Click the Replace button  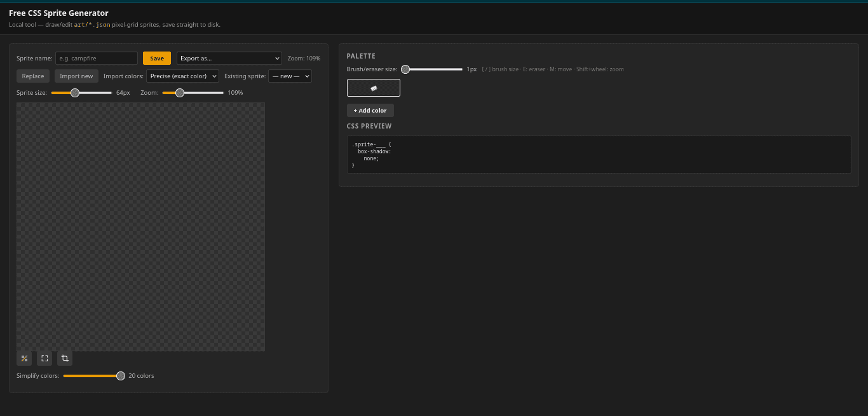[x=33, y=76]
